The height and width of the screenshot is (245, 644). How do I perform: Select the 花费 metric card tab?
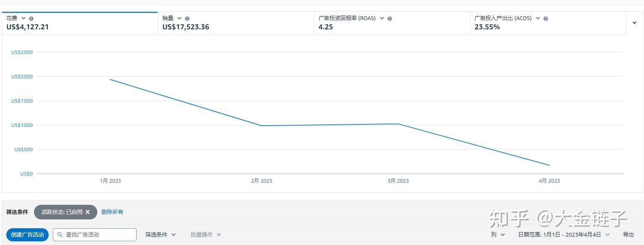(x=80, y=23)
